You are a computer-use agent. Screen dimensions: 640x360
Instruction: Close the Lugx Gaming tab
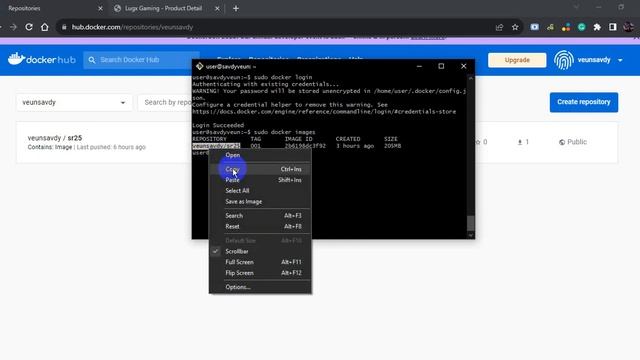217,9
